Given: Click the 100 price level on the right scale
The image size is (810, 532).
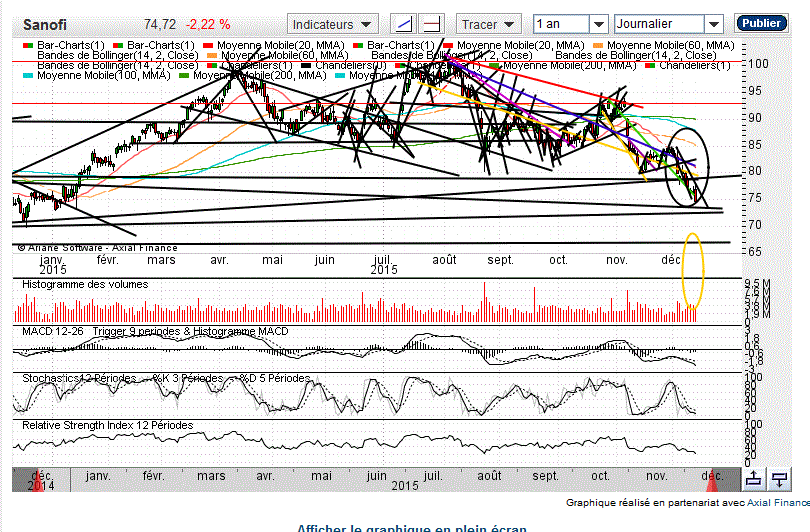Looking at the screenshot, I should [758, 64].
